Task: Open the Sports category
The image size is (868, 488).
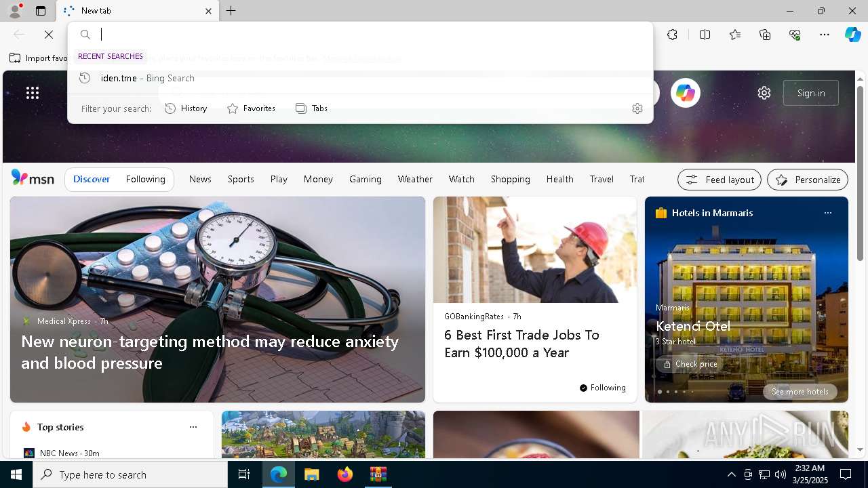Action: [x=241, y=179]
